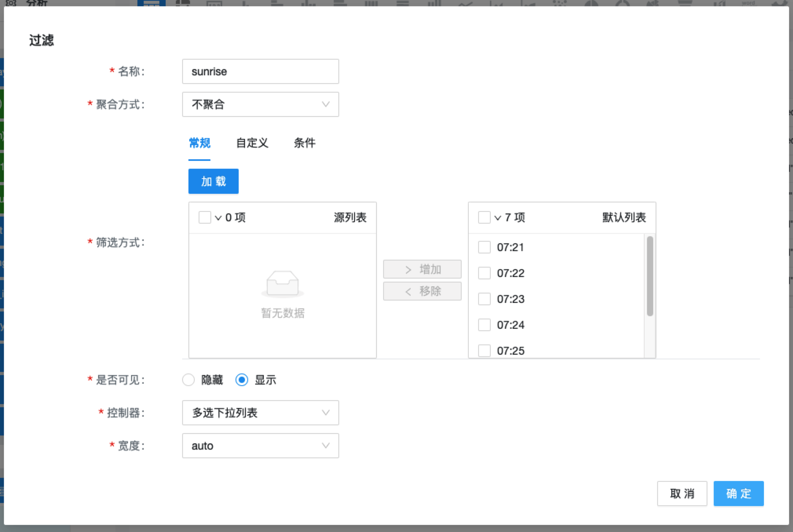Viewport: 793px width, 532px height.
Task: Switch to the 自定义 tab
Action: [252, 143]
